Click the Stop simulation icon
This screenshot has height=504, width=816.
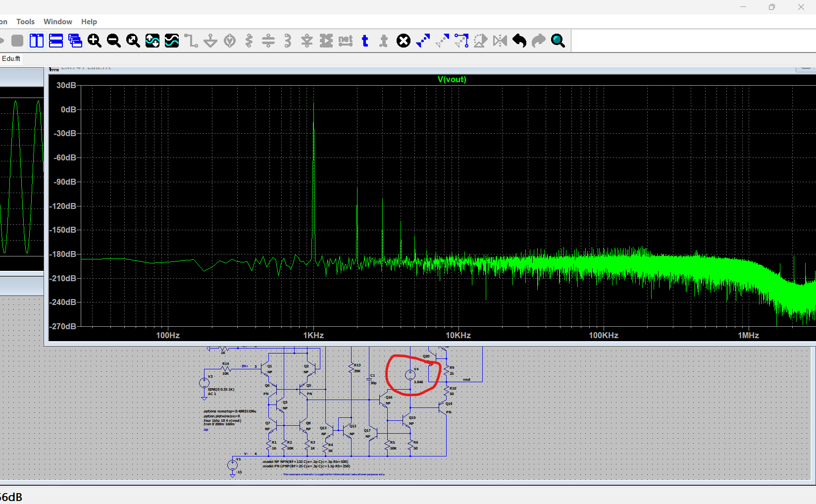(17, 41)
